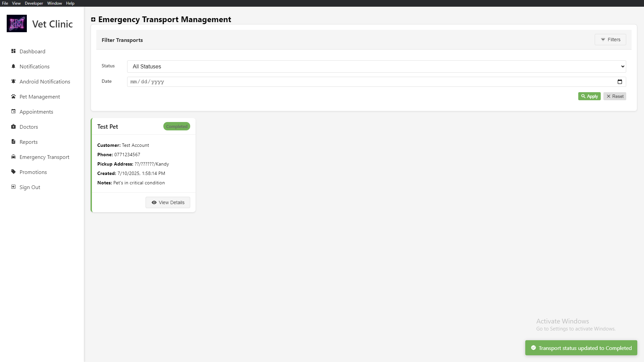Viewport: 644px width, 362px height.
Task: Open the Developer menu
Action: pos(34,3)
